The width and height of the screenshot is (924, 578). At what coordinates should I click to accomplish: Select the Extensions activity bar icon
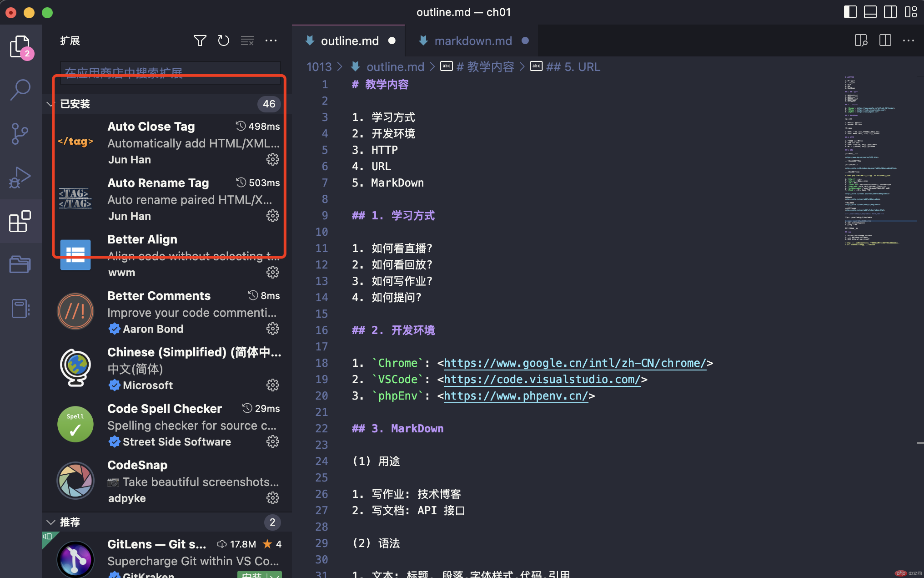[x=20, y=221]
